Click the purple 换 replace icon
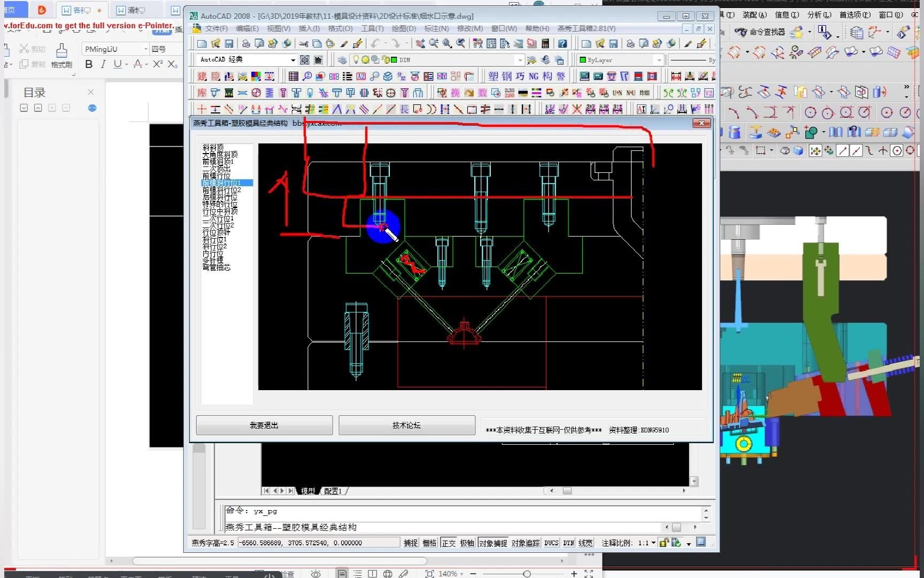The height and width of the screenshot is (578, 924). click(x=455, y=93)
